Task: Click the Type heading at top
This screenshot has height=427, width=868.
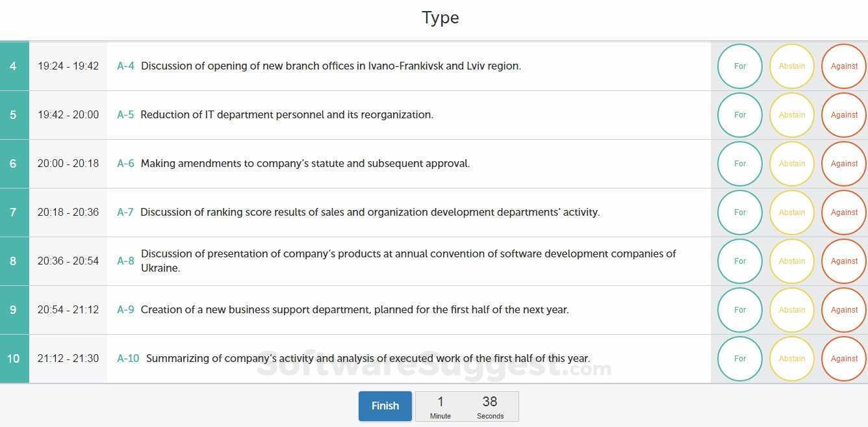Action: click(440, 18)
